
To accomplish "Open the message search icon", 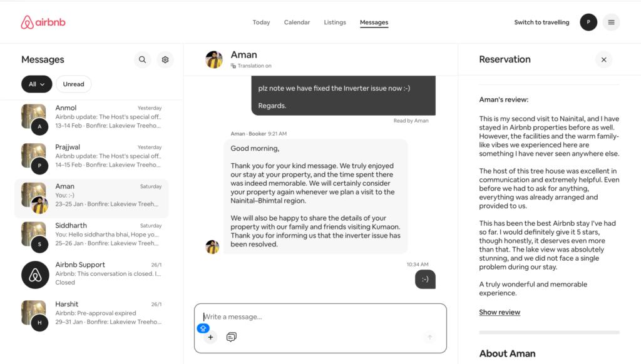I will [143, 59].
